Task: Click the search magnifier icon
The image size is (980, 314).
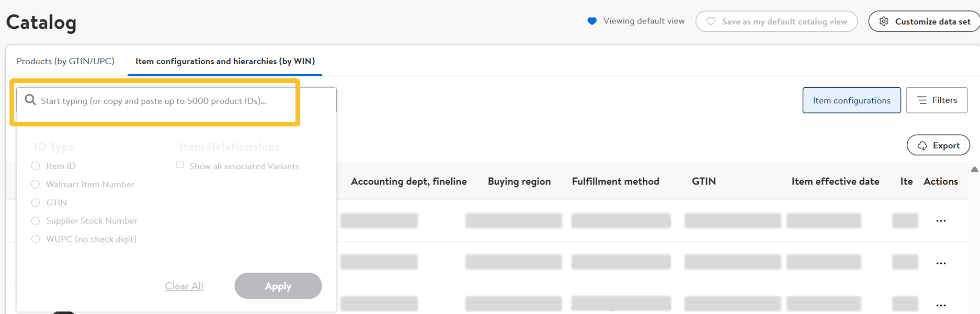Action: 30,100
